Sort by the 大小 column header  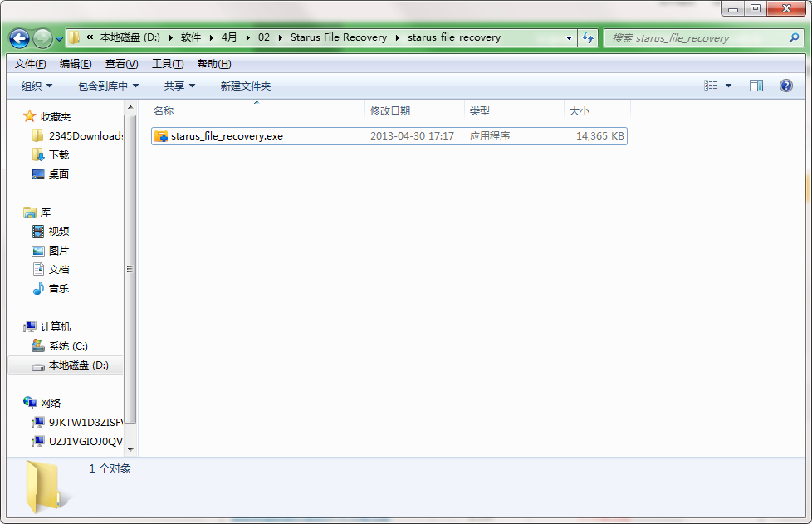[x=597, y=110]
